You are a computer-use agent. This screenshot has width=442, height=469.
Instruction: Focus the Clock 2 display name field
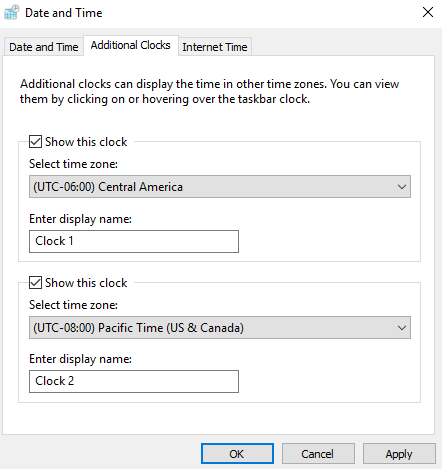tap(134, 381)
